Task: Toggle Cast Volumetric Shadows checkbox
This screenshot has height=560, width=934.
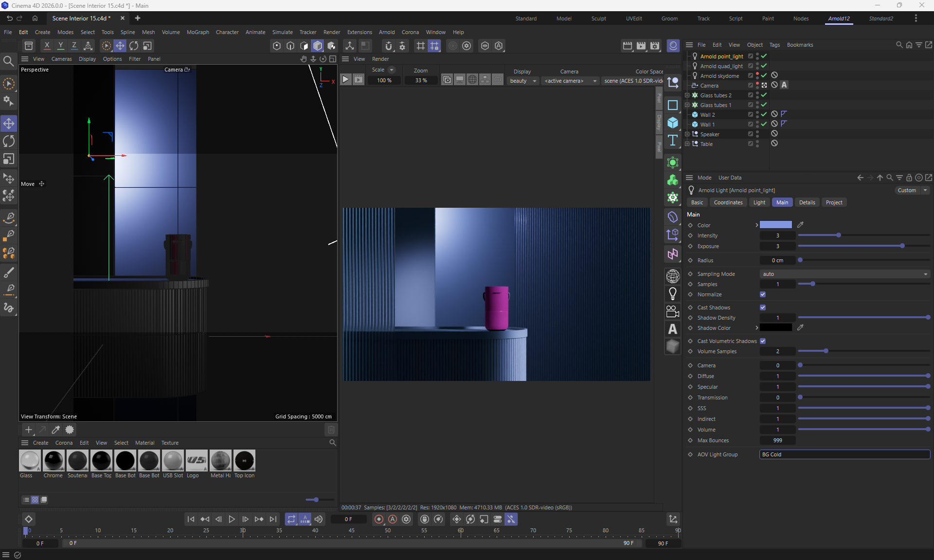Action: click(x=763, y=341)
